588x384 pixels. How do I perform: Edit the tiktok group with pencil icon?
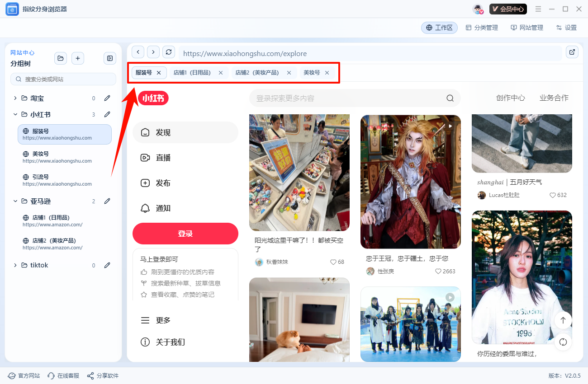point(107,265)
